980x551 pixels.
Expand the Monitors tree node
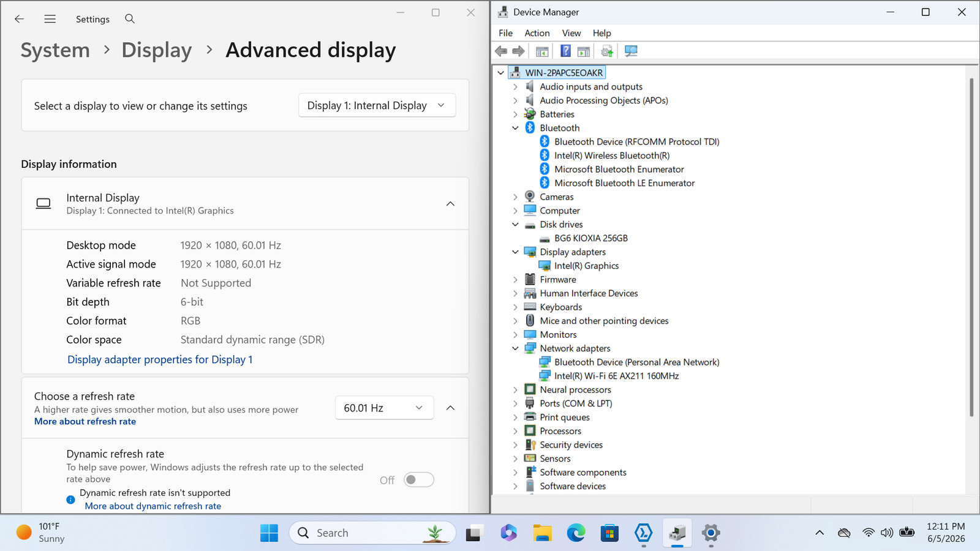(x=515, y=335)
